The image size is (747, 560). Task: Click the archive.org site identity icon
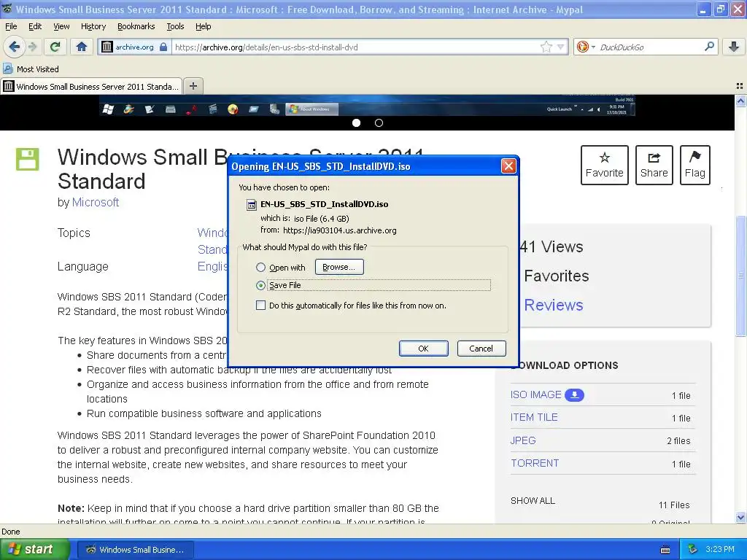[107, 47]
